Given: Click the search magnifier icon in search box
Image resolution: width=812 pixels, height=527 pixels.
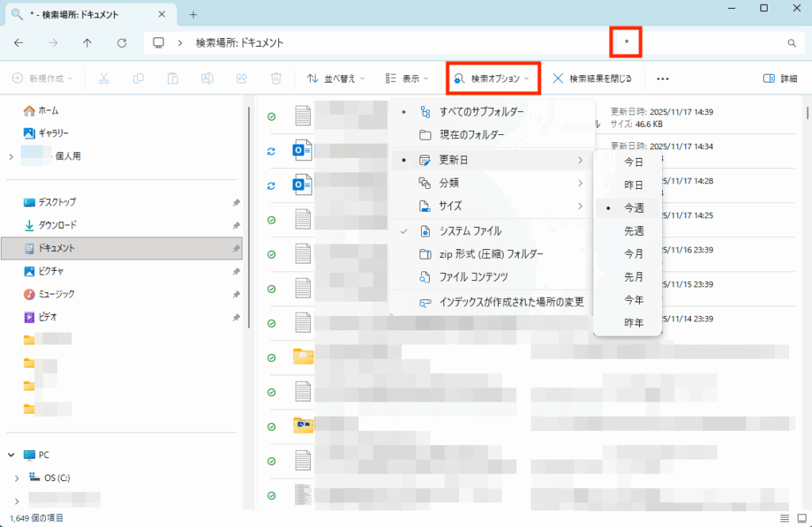Looking at the screenshot, I should click(791, 43).
